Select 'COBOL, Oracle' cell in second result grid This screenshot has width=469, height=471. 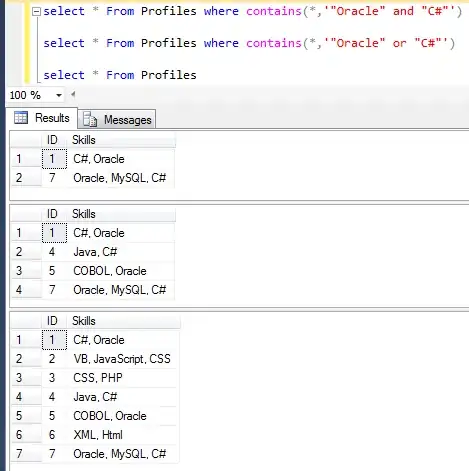pos(121,271)
